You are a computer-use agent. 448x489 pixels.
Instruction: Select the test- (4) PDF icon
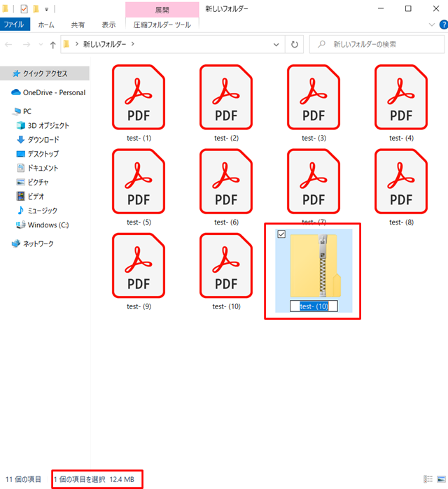coord(401,97)
